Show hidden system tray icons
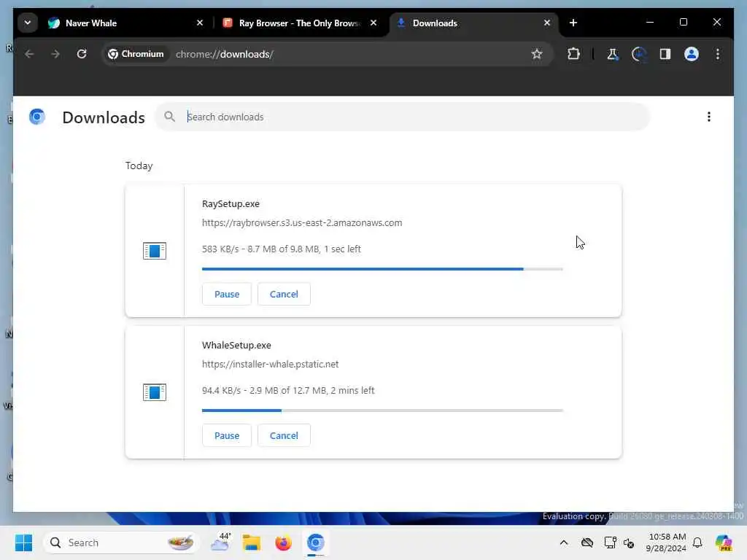This screenshot has height=560, width=747. pos(564,542)
